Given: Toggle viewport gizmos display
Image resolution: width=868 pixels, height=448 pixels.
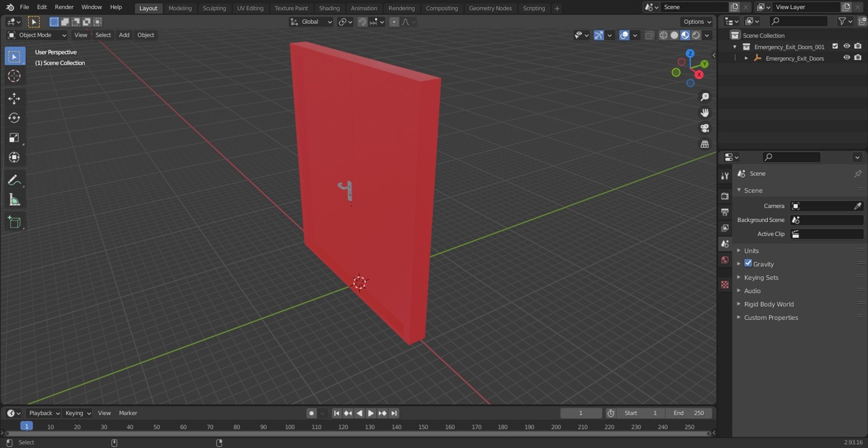Looking at the screenshot, I should [599, 35].
